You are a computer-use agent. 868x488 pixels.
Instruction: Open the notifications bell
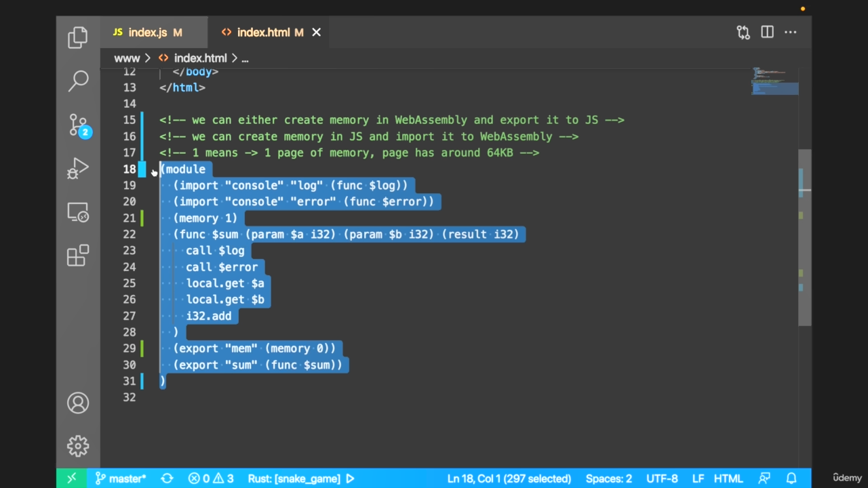[791, 479]
